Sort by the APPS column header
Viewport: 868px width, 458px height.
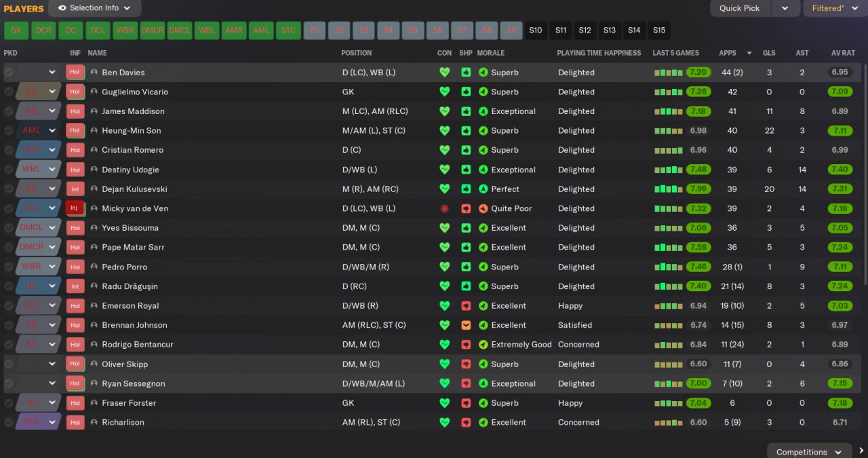[728, 53]
